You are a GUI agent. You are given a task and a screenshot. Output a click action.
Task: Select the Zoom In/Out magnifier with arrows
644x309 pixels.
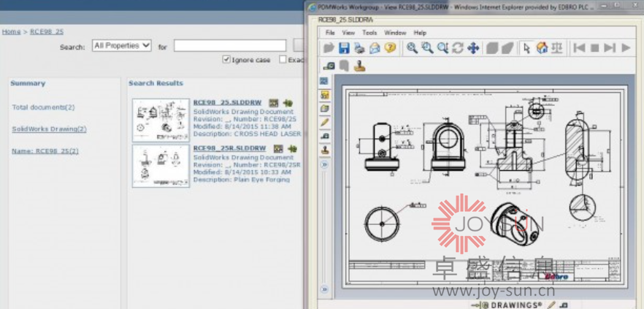coord(442,48)
